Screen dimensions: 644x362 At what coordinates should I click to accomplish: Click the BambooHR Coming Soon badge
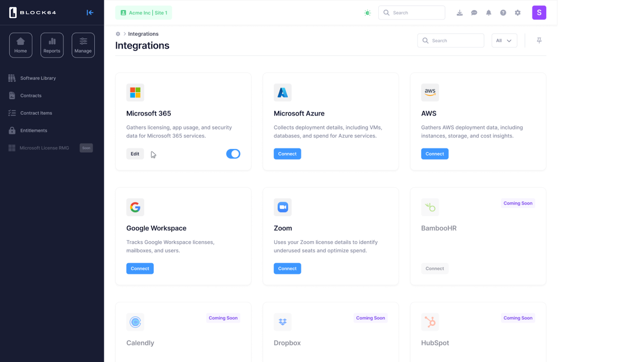(518, 203)
